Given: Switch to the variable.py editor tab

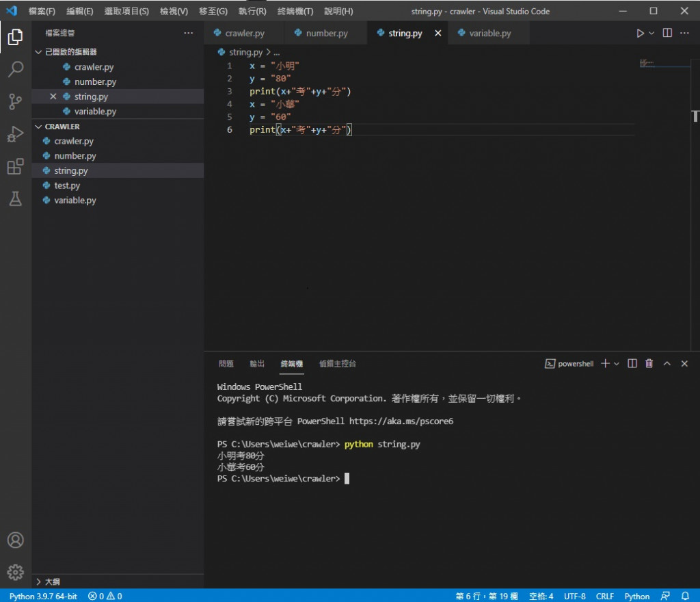Looking at the screenshot, I should (489, 33).
